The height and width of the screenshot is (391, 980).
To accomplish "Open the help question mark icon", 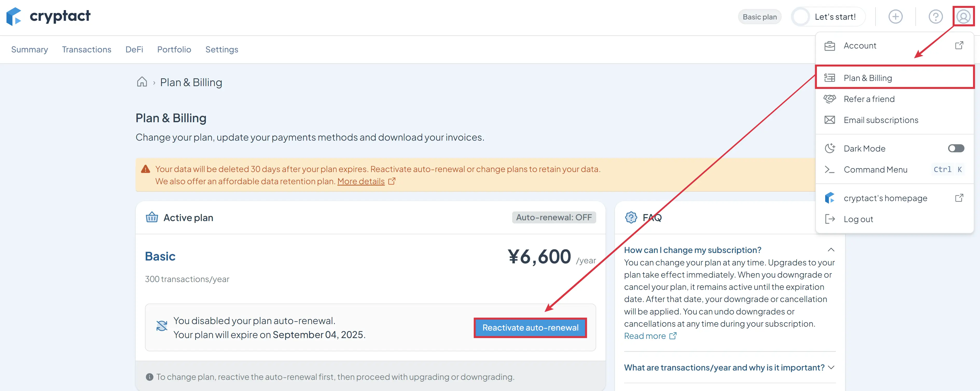I will click(935, 17).
